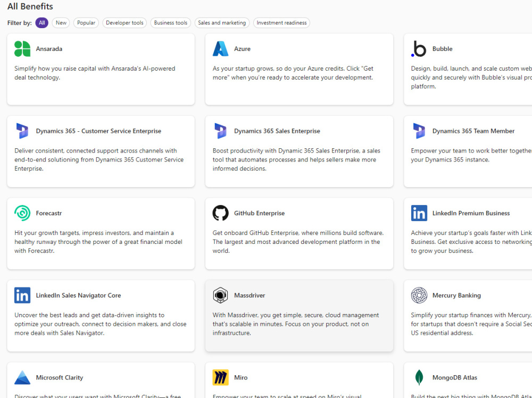The image size is (532, 398).
Task: Click the Massdriver hexagon icon
Action: [221, 295]
